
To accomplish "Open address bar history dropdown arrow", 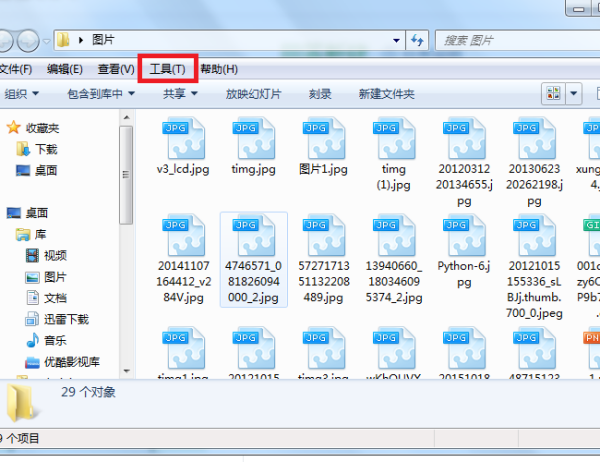I will pos(396,40).
